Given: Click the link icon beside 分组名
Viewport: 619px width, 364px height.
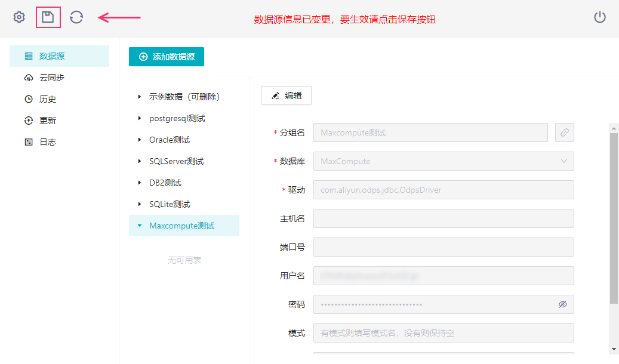Looking at the screenshot, I should [x=565, y=132].
